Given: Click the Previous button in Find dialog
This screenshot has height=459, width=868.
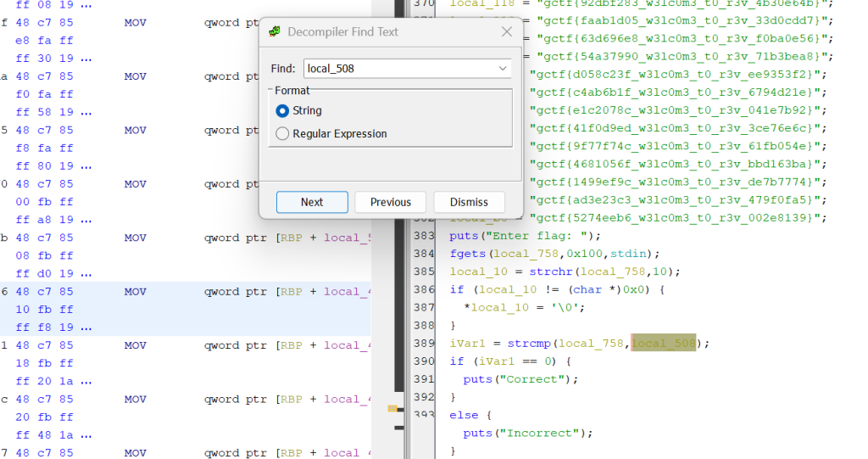Looking at the screenshot, I should tap(390, 202).
